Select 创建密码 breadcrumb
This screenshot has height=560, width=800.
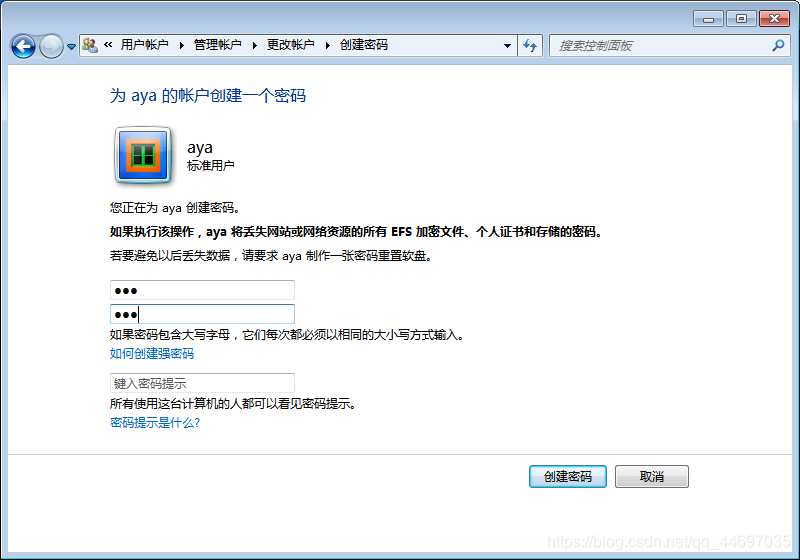point(364,45)
